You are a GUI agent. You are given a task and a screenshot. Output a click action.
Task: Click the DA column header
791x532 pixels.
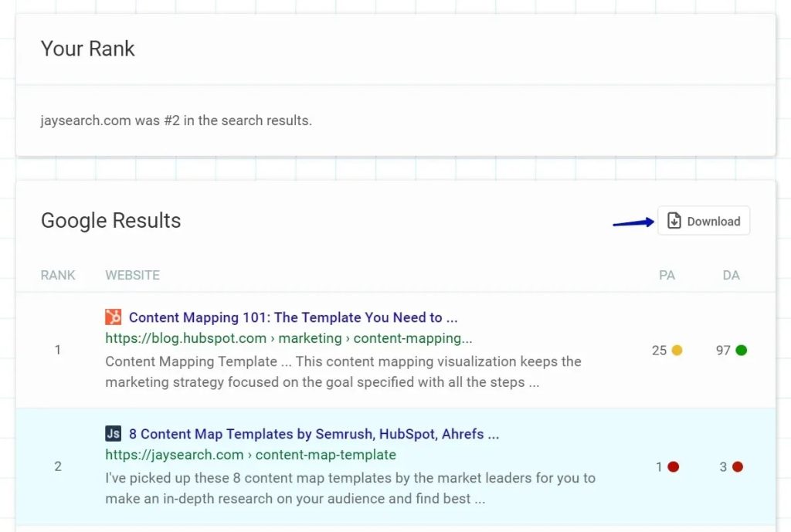(731, 275)
